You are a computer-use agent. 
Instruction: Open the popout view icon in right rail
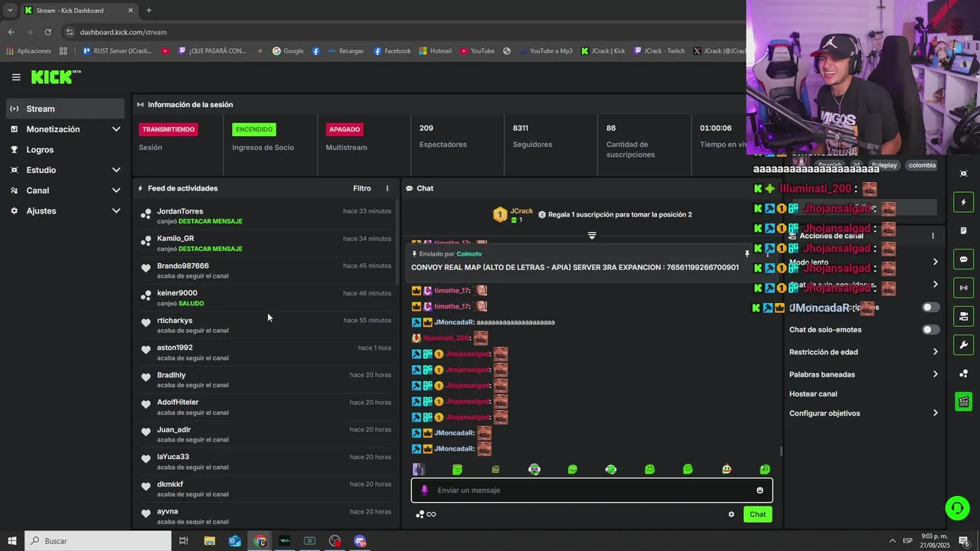[x=963, y=174]
